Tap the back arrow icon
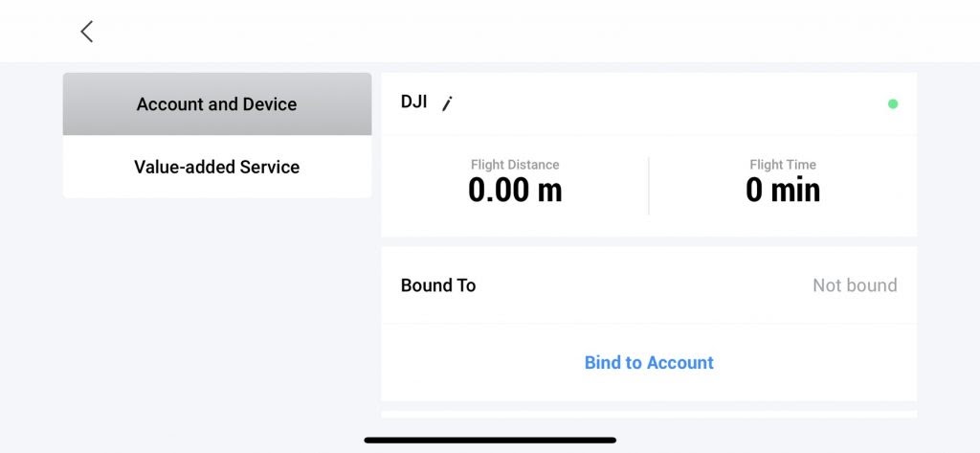Viewport: 980px width, 453px height. pos(86,32)
